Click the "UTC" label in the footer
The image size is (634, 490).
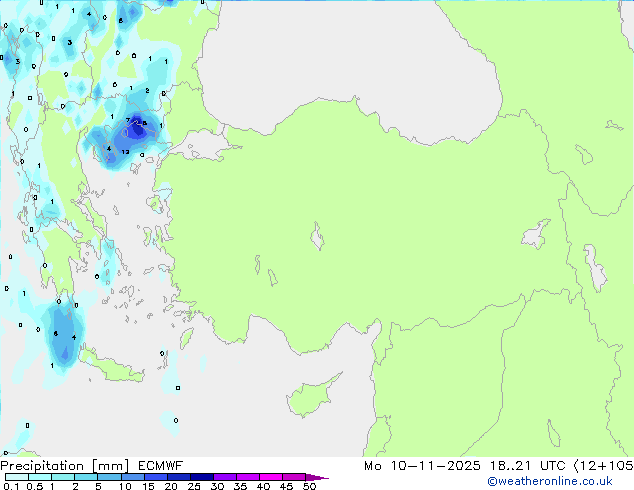pos(553,466)
